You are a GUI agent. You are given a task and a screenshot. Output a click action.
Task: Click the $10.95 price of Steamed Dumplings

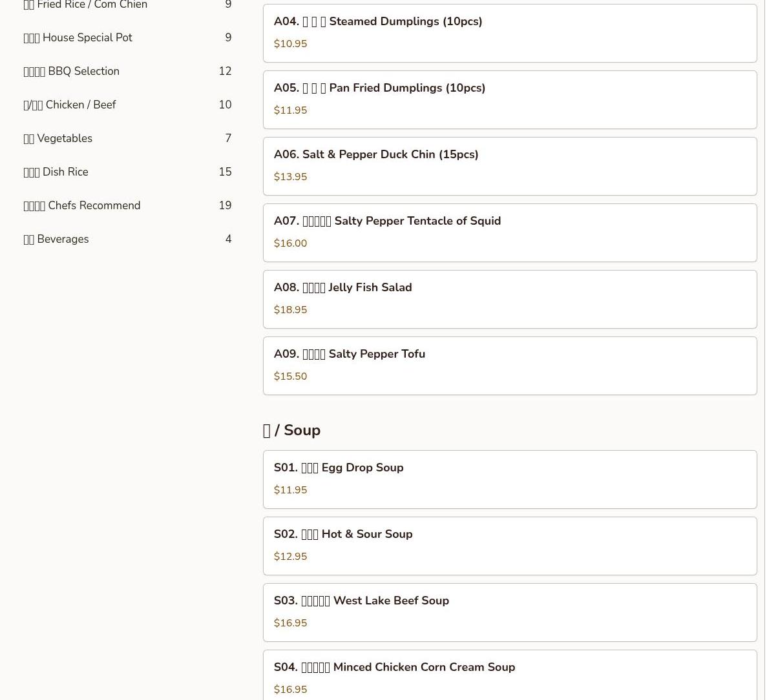pyautogui.click(x=290, y=44)
